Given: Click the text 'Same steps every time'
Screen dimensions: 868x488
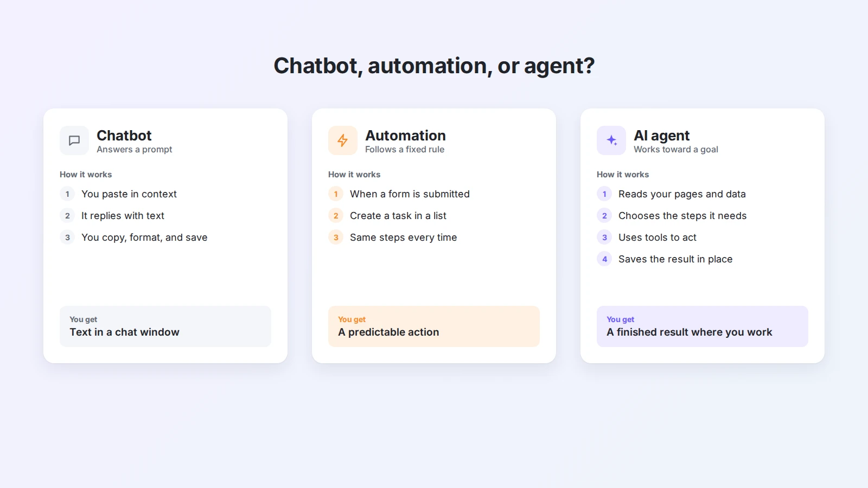Looking at the screenshot, I should 404,237.
